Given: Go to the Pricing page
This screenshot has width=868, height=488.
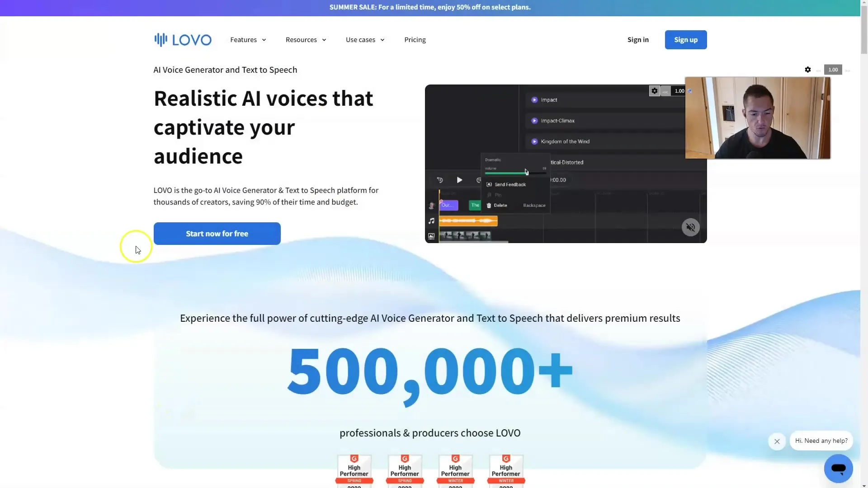Looking at the screenshot, I should pyautogui.click(x=415, y=40).
